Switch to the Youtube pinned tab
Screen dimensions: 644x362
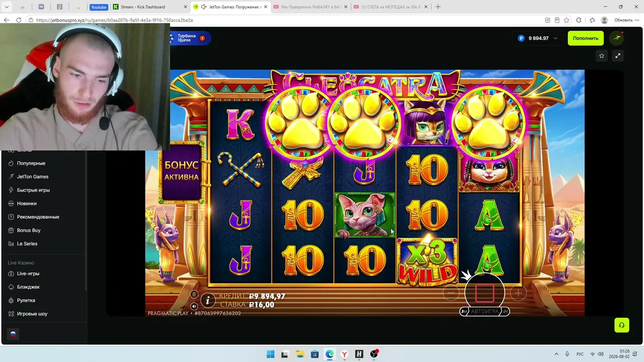pyautogui.click(x=99, y=7)
